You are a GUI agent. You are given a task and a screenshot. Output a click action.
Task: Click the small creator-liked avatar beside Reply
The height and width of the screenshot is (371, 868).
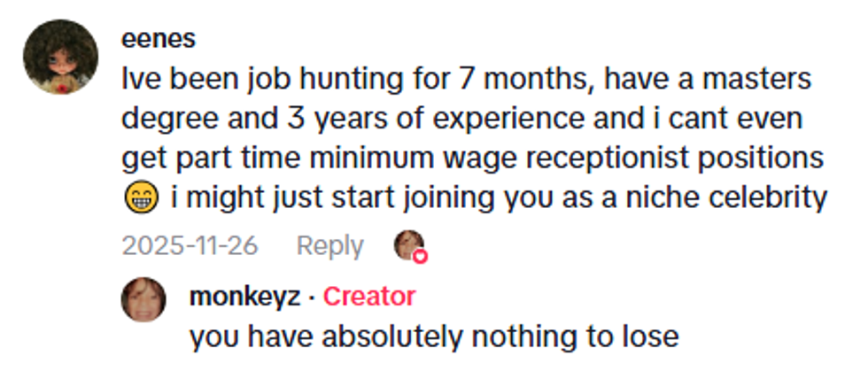pos(407,244)
